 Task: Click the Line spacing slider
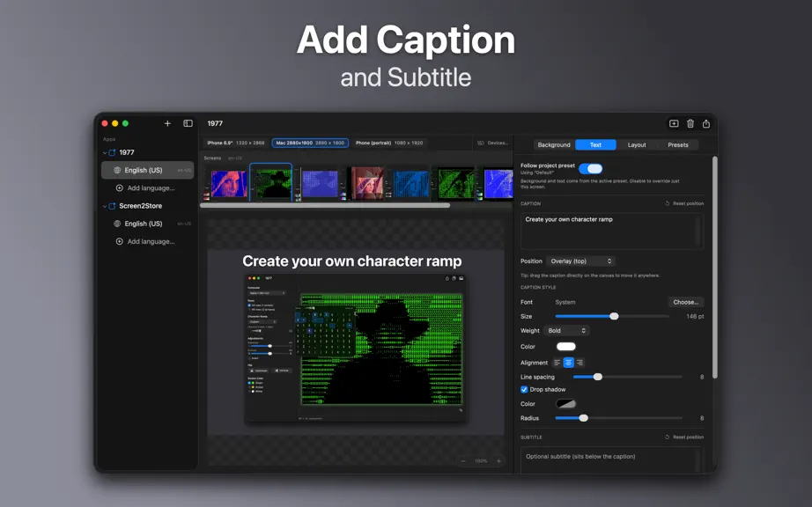(x=627, y=377)
